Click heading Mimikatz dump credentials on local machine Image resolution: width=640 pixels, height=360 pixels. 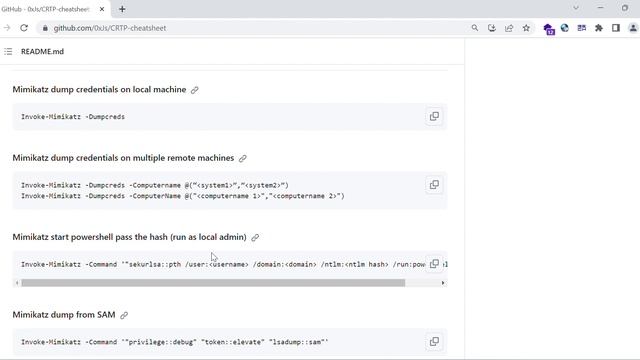coord(99,89)
